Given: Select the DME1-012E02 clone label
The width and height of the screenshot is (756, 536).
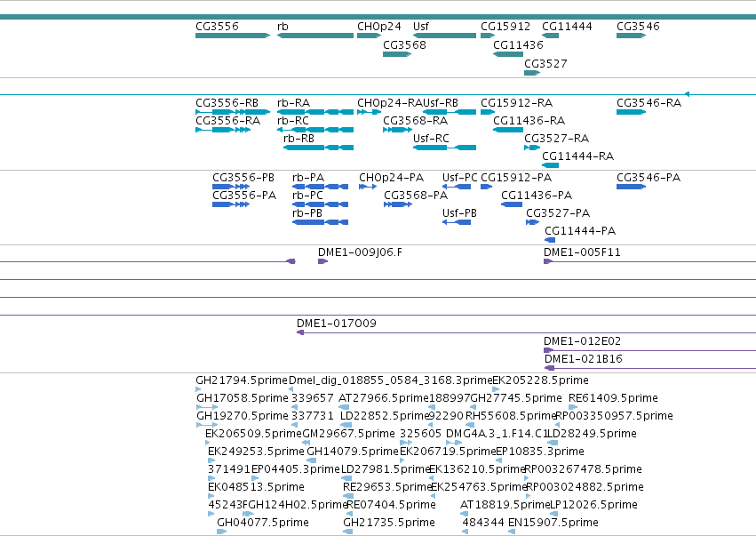Looking at the screenshot, I should (x=583, y=341).
